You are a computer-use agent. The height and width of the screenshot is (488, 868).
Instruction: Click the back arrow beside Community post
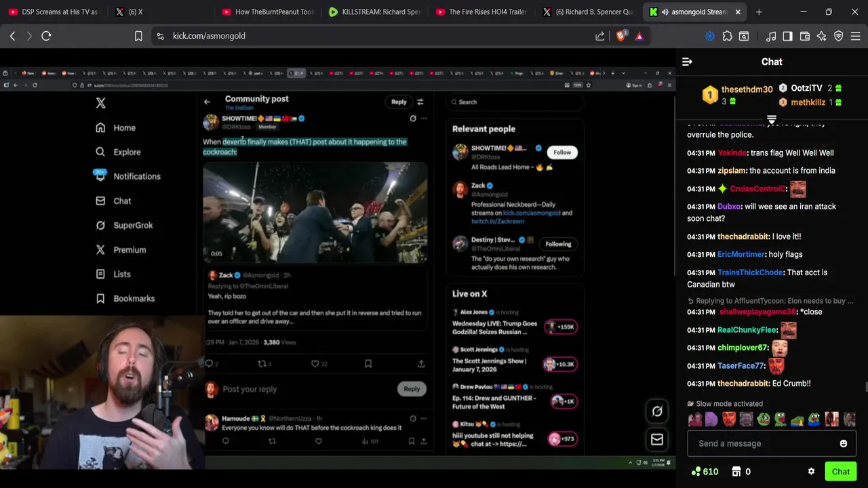click(208, 102)
